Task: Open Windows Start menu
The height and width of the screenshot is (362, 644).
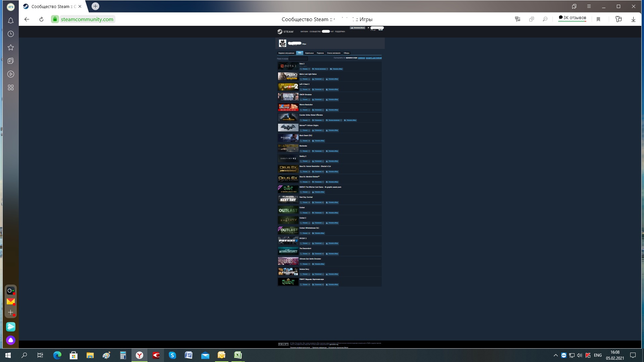Action: click(x=8, y=355)
